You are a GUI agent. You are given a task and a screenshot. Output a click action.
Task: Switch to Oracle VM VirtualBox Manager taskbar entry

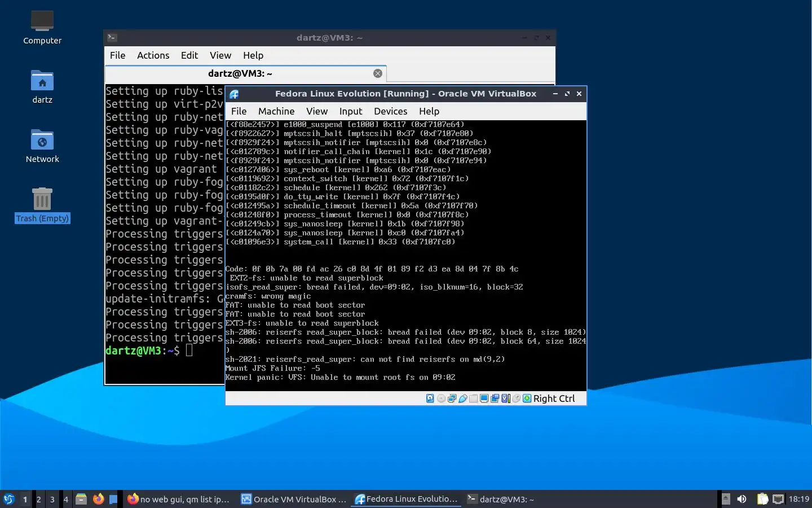(x=293, y=499)
